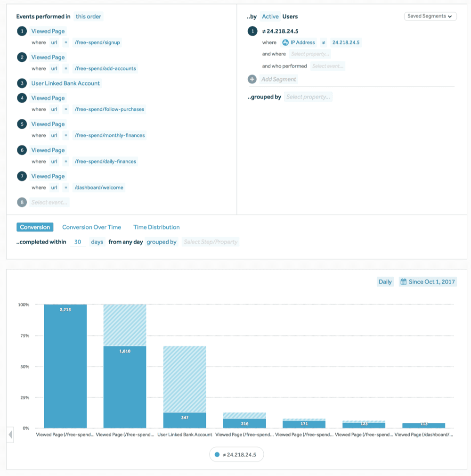Click the step 1 numbered circle in funnel list
The image size is (471, 476).
tap(21, 31)
